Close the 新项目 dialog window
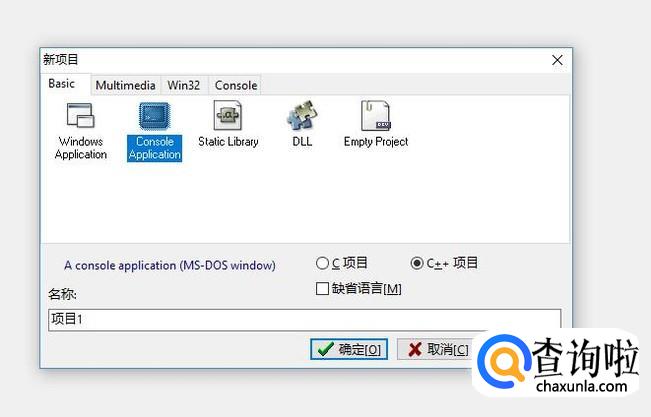This screenshot has height=417, width=651. pyautogui.click(x=557, y=60)
